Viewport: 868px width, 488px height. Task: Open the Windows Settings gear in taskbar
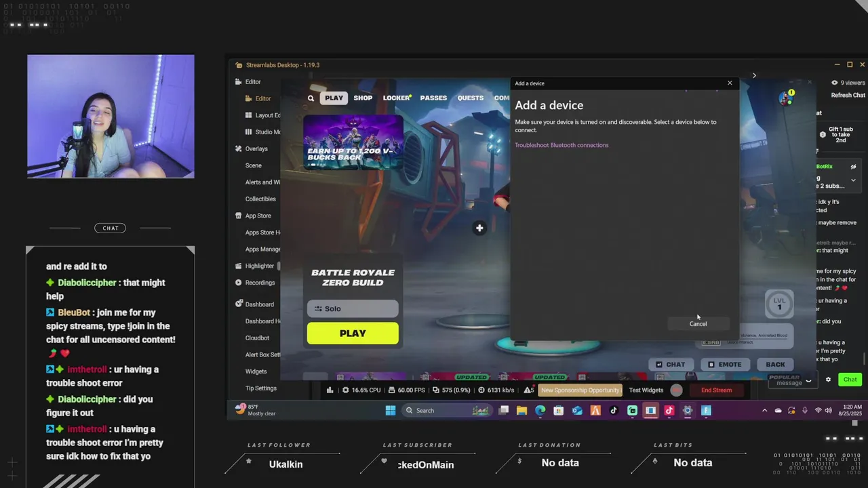point(688,410)
